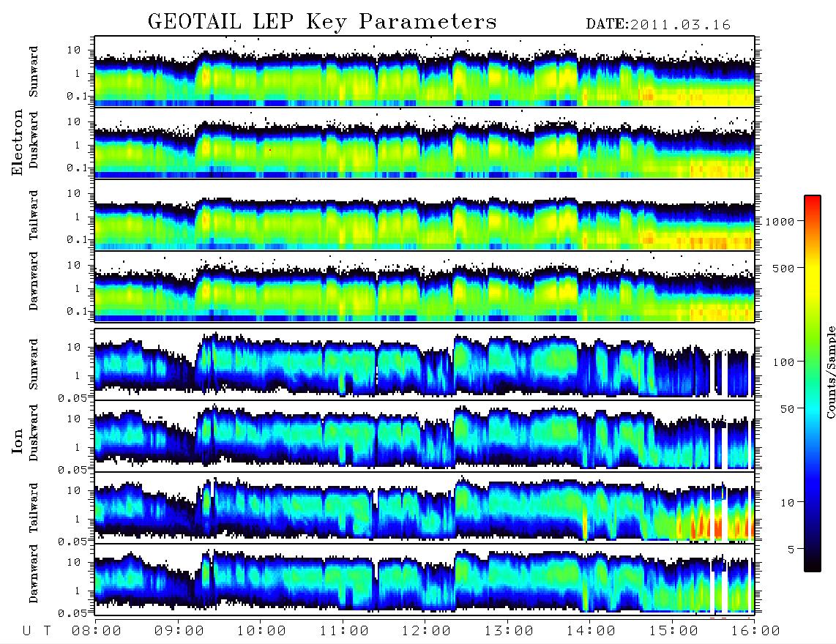Click inside the Ion Dawnward spectrogram panel

[425, 579]
